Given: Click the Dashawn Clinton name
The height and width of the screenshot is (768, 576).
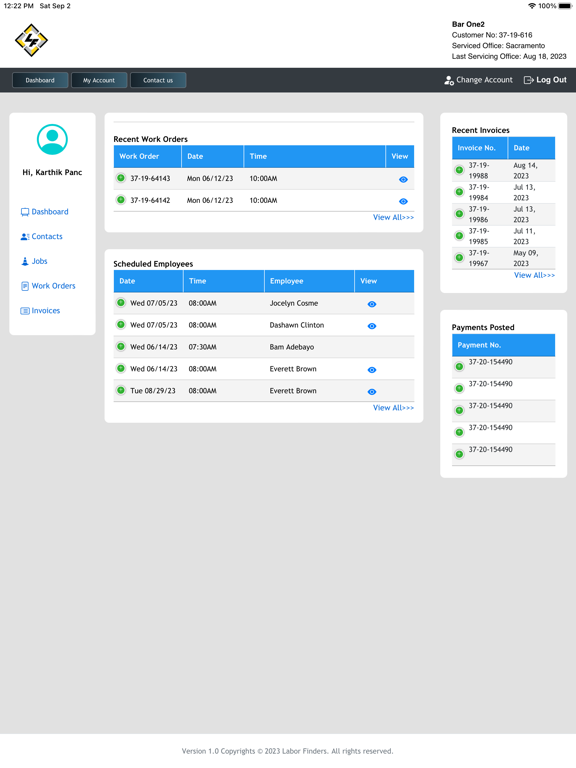Looking at the screenshot, I should [x=297, y=325].
